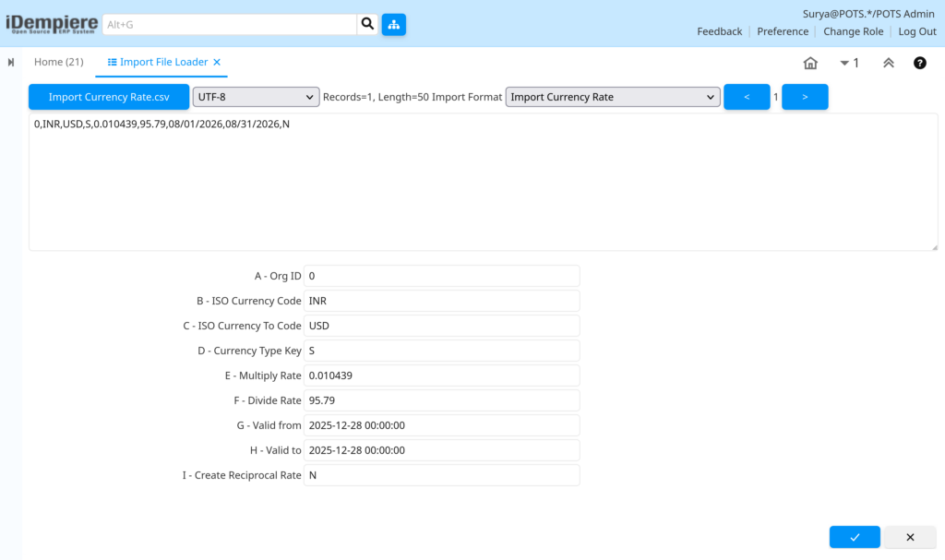Open the UTF-8 charset dropdown
Viewport: 945px width, 560px height.
click(257, 97)
